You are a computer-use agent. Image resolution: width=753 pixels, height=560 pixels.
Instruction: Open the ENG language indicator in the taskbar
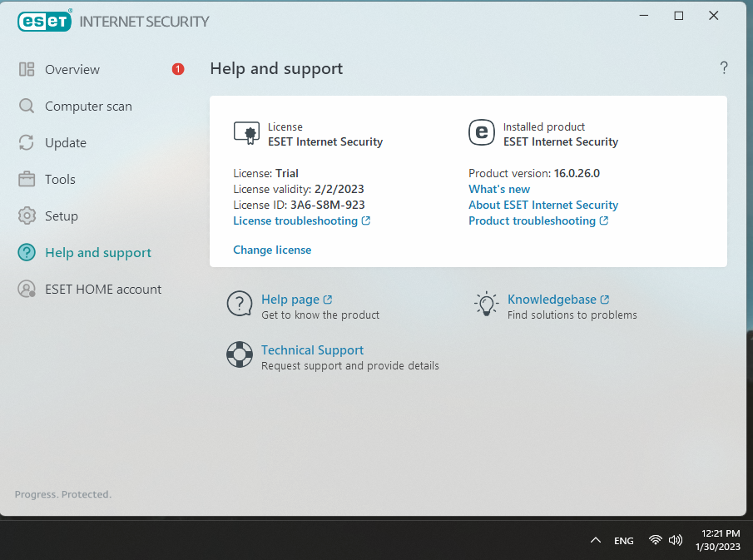pos(624,541)
